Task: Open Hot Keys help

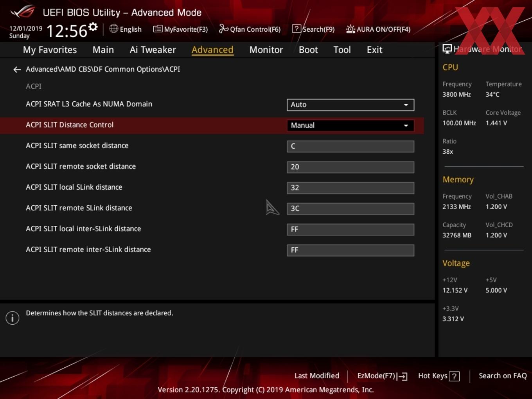Action: [433, 376]
